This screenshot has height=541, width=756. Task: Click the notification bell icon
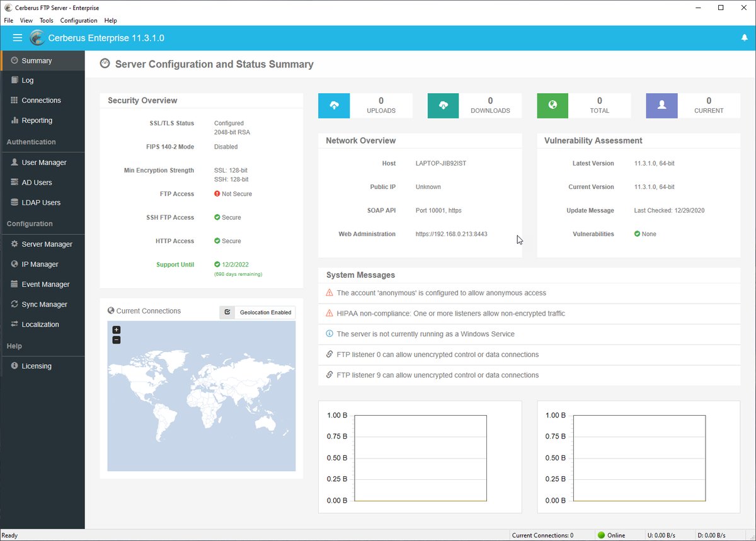tap(743, 38)
